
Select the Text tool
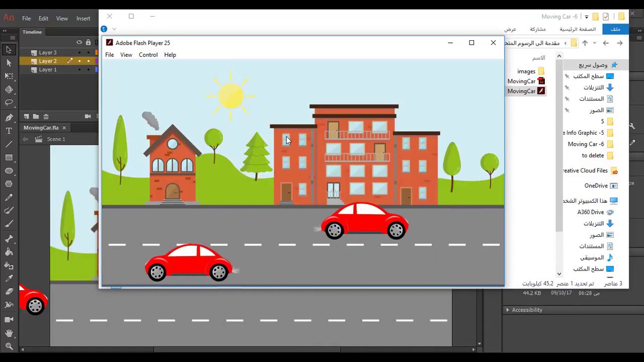tap(9, 131)
